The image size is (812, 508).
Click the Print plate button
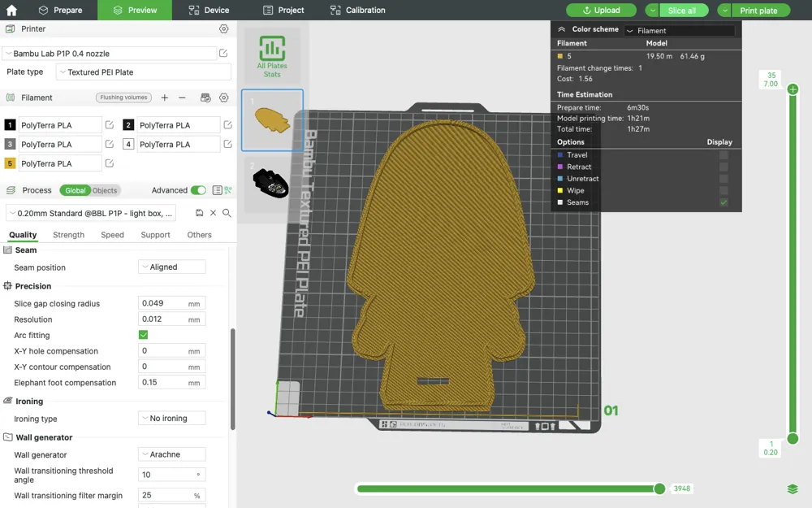point(760,11)
